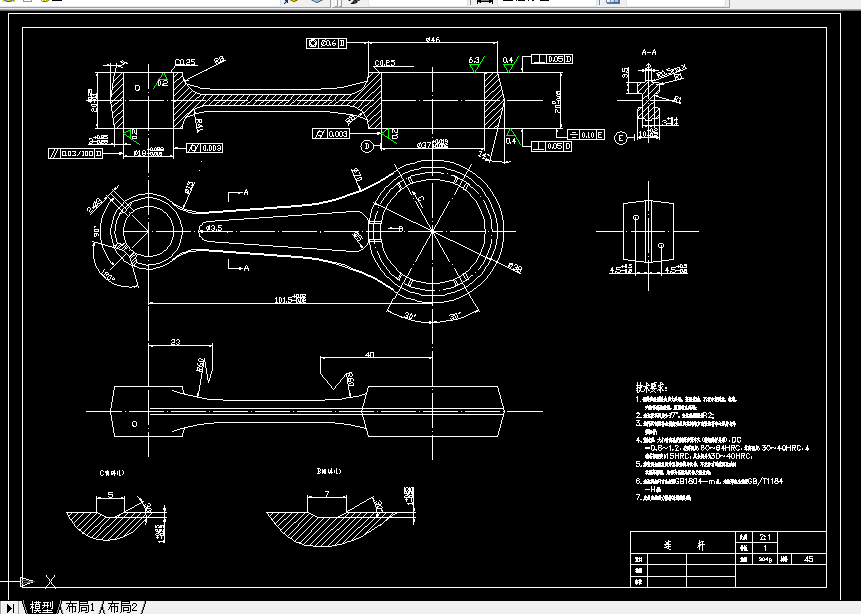This screenshot has height=614, width=861.
Task: Select the scale value 2:1 in title block
Action: (x=765, y=537)
